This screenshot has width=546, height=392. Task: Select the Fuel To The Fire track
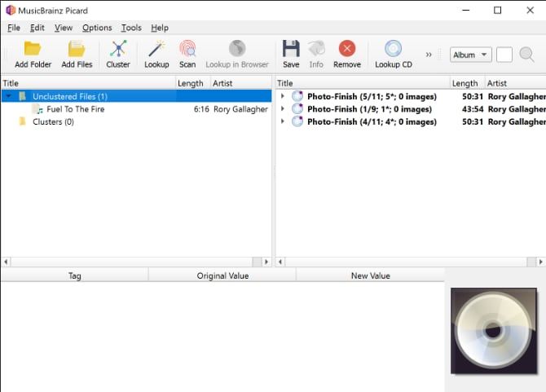(136, 109)
